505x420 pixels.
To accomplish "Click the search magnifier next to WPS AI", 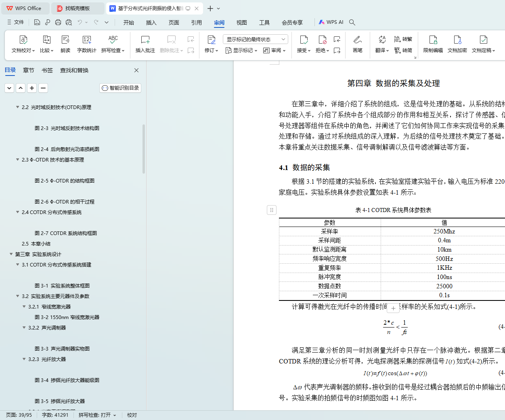I will coord(352,22).
